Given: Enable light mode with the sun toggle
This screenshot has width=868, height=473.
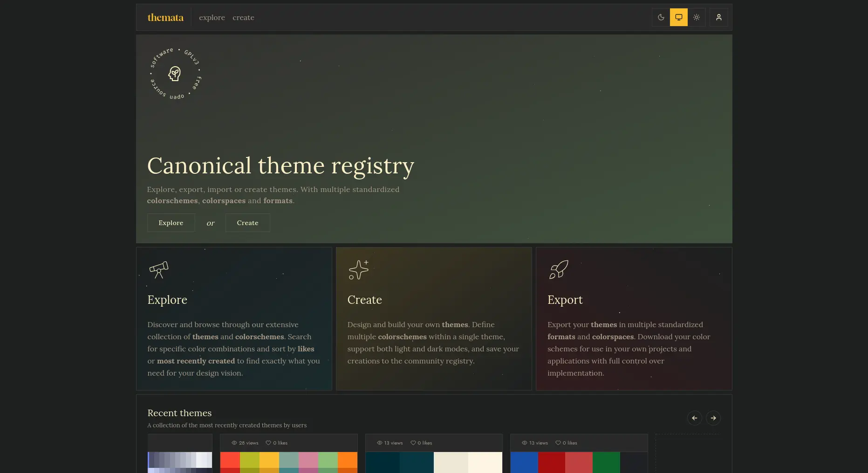Looking at the screenshot, I should coord(697,17).
